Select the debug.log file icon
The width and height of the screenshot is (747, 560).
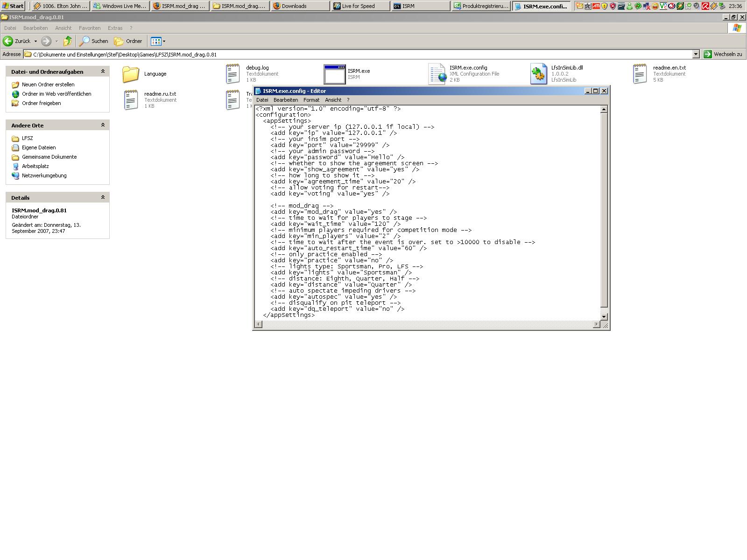(x=233, y=74)
